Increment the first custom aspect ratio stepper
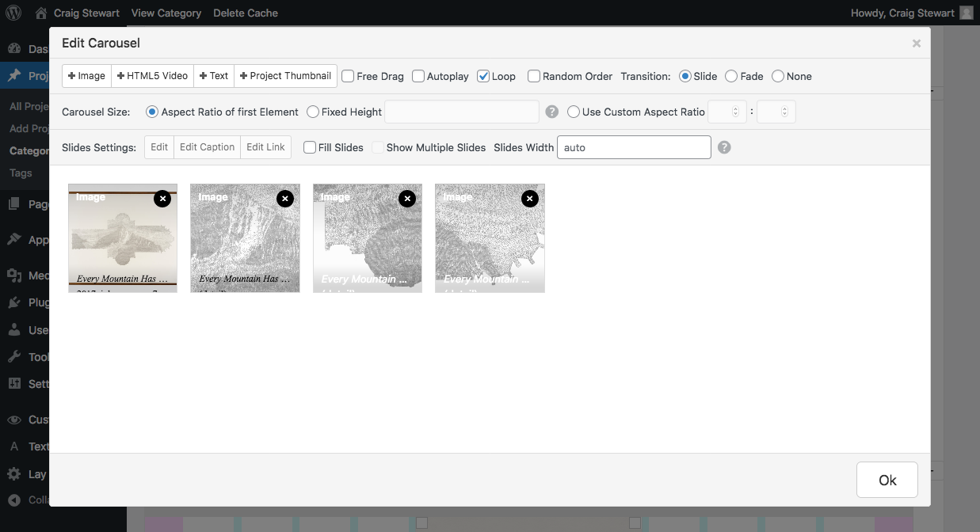Viewport: 980px width, 532px height. pyautogui.click(x=734, y=108)
